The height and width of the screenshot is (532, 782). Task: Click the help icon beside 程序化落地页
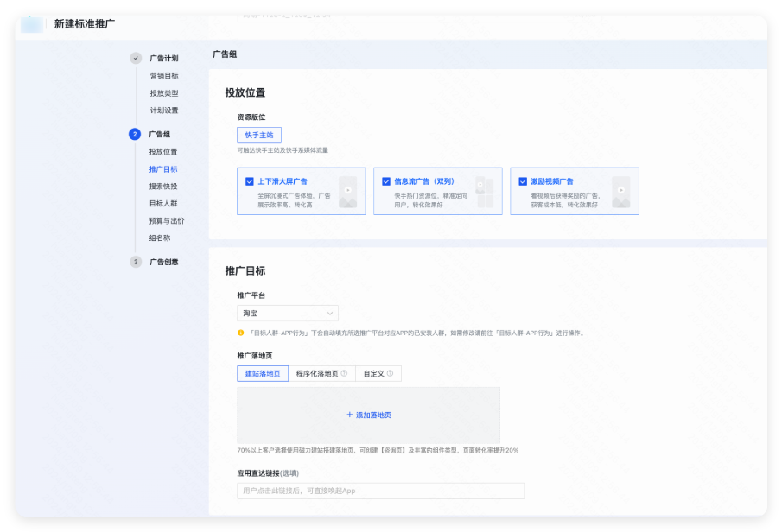[344, 373]
